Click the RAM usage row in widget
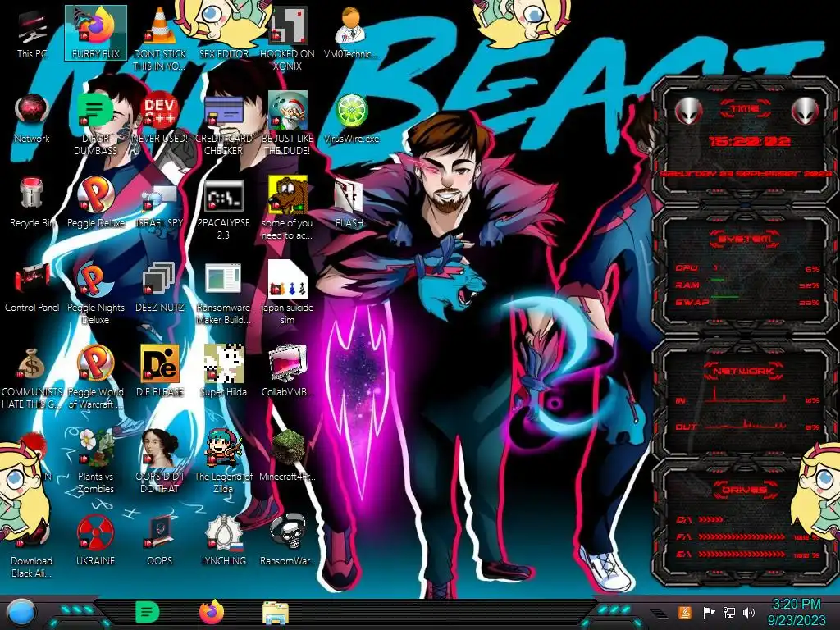 (747, 285)
